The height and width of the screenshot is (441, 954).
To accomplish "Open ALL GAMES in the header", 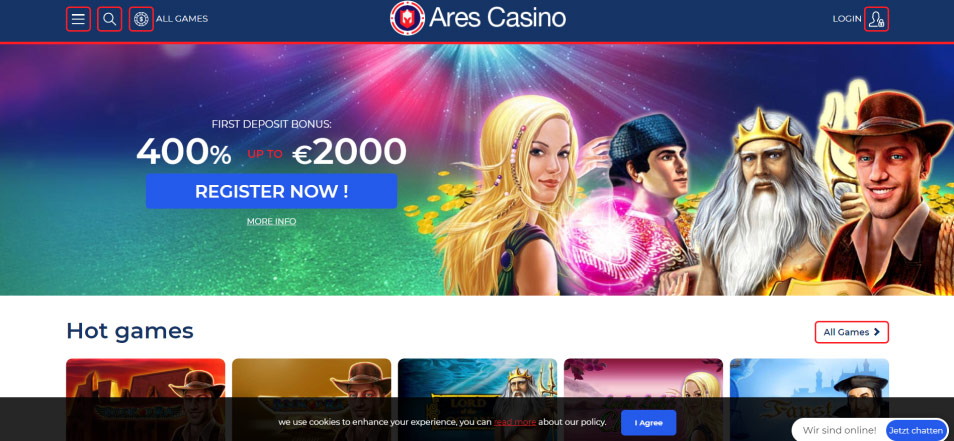I will (x=182, y=19).
